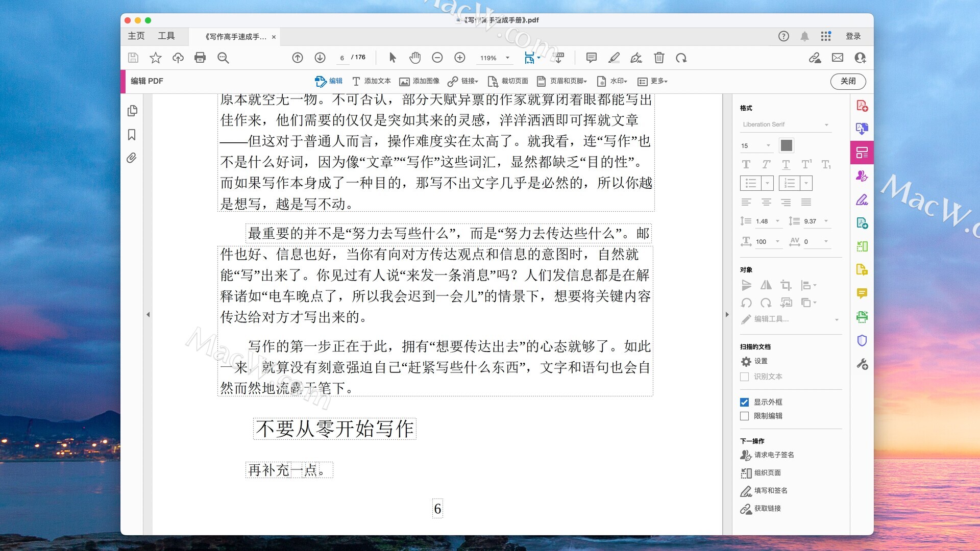The image size is (980, 551).
Task: Go to previous page arrow
Action: click(298, 58)
